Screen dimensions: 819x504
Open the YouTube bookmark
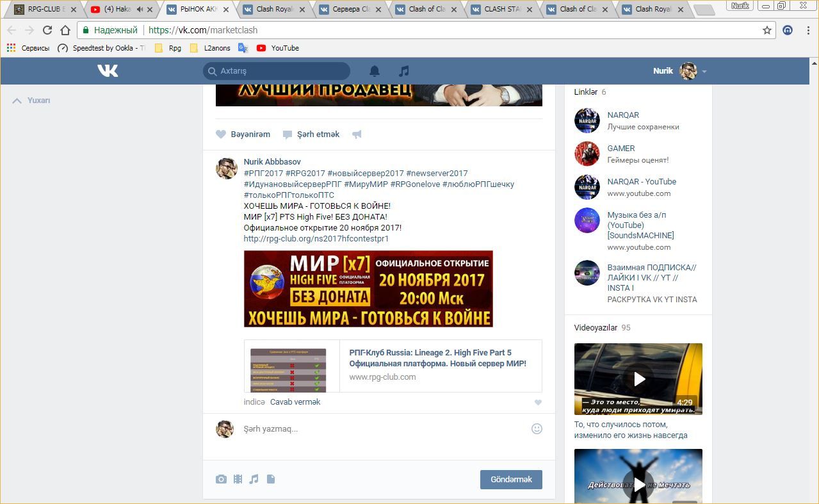[x=278, y=48]
